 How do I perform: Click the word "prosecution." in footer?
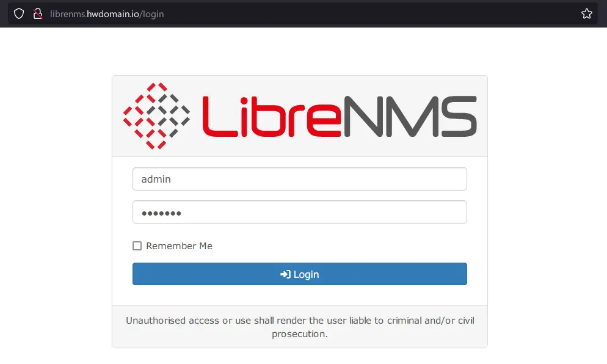[300, 334]
